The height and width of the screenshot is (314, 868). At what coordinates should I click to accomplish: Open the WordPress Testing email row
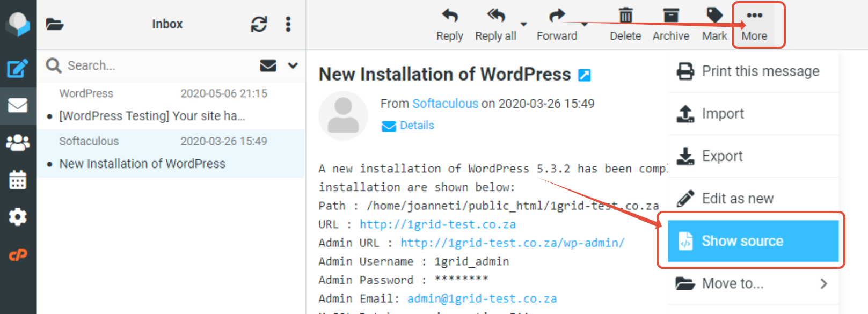point(171,105)
